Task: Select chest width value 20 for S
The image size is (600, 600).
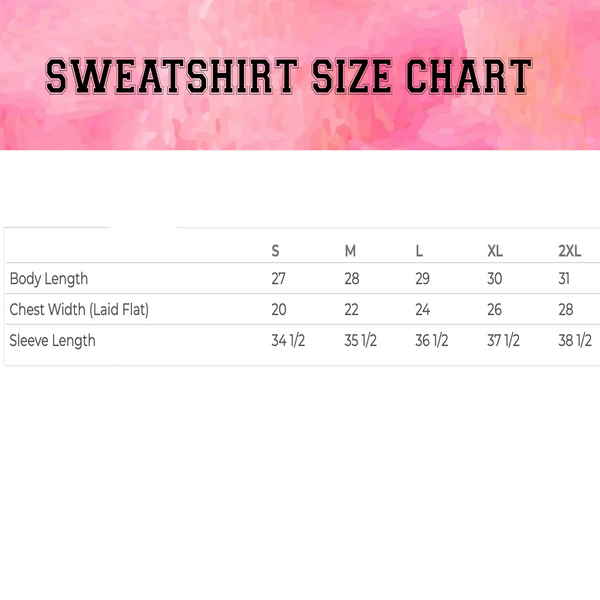Action: [279, 310]
